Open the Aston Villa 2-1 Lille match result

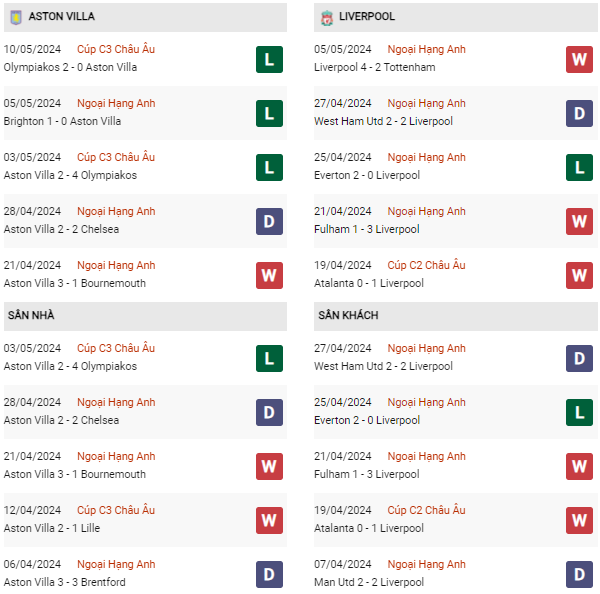(x=52, y=528)
